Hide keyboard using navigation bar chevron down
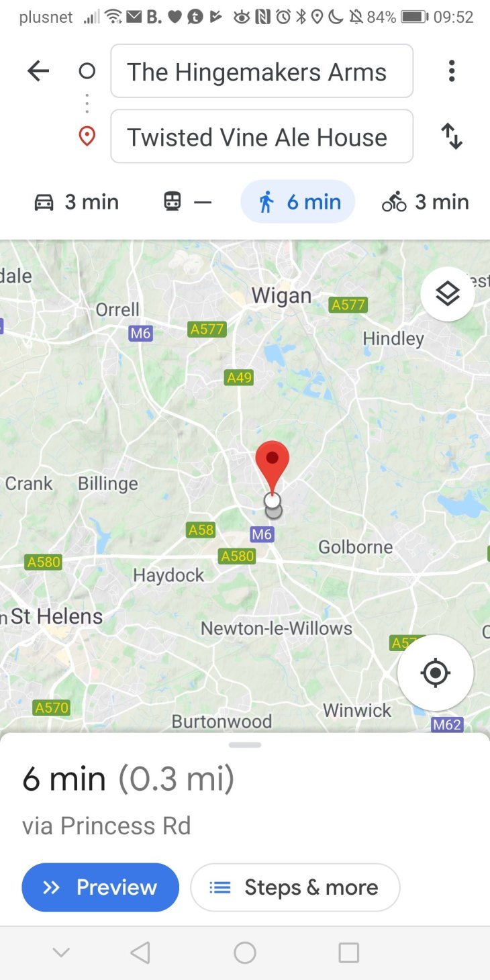 tap(61, 952)
